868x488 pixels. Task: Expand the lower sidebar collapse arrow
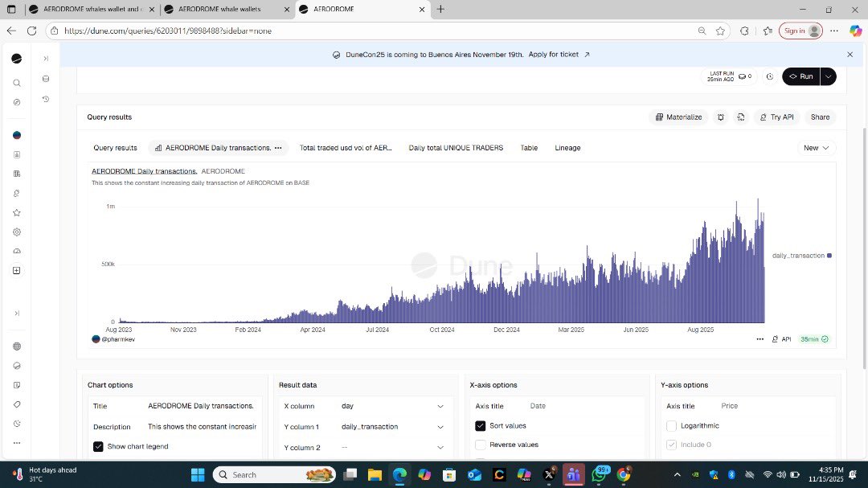17,313
